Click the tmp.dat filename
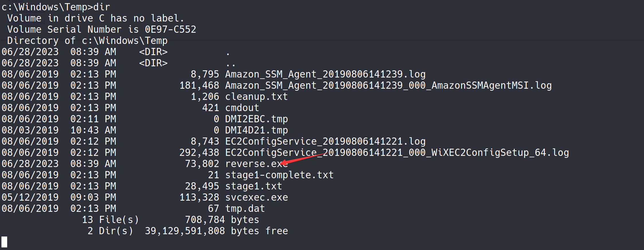This screenshot has width=644, height=250. (x=245, y=209)
